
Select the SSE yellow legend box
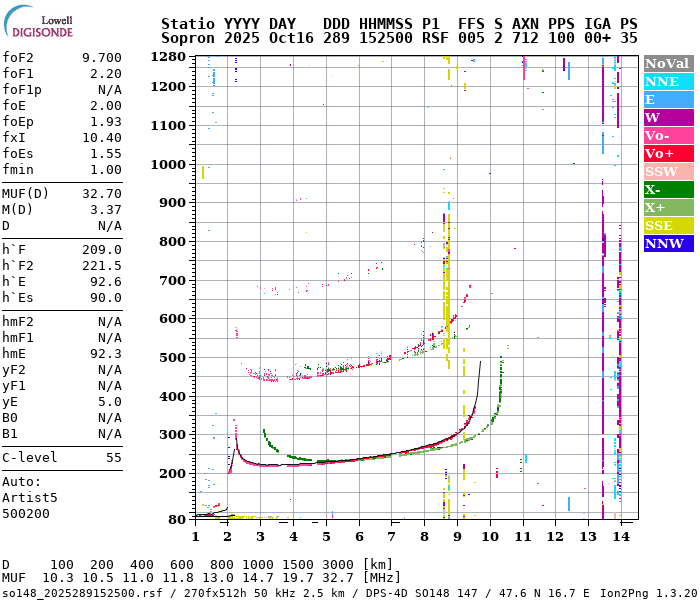(667, 225)
